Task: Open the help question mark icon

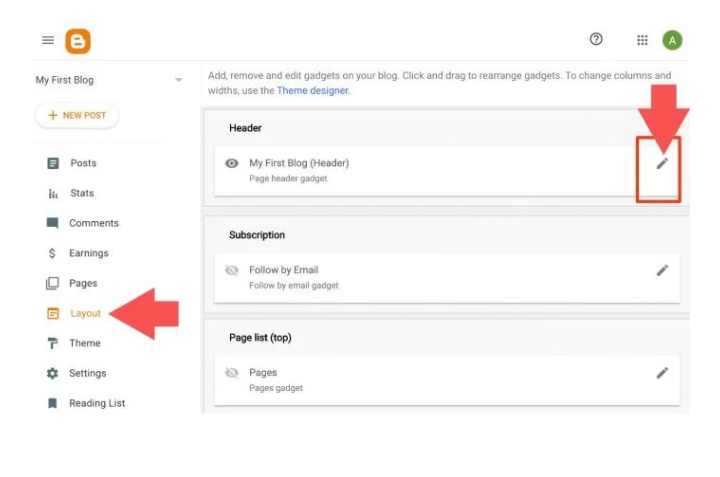Action: 596,39
